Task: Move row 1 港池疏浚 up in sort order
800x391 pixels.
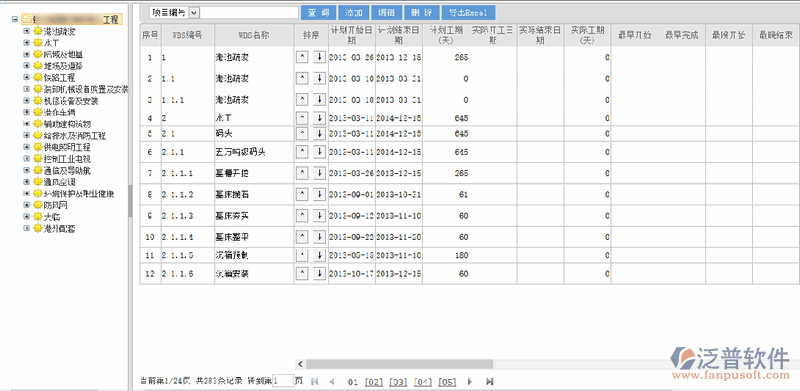Action: coord(302,58)
